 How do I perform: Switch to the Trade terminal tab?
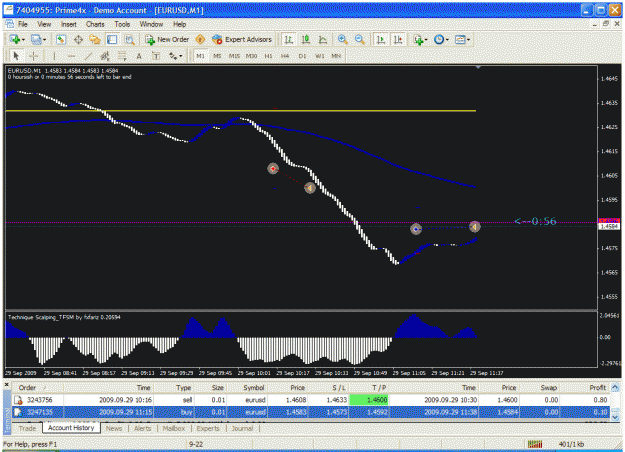[x=27, y=428]
